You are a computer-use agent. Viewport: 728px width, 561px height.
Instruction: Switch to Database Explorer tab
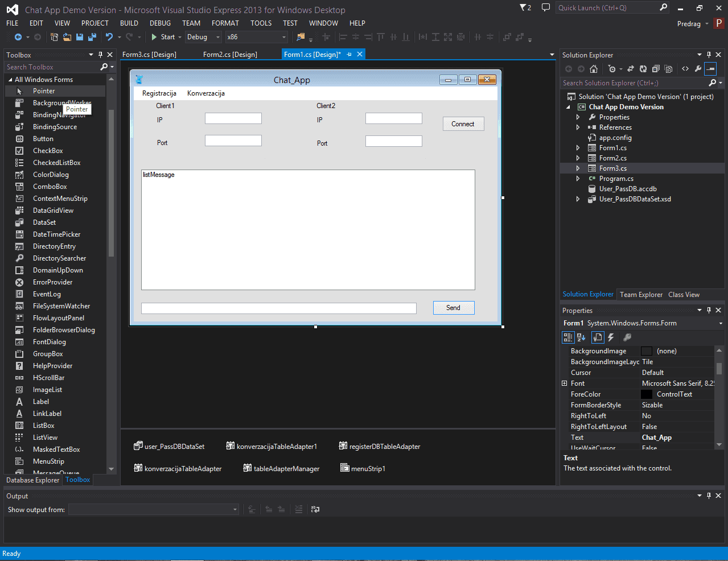point(32,480)
